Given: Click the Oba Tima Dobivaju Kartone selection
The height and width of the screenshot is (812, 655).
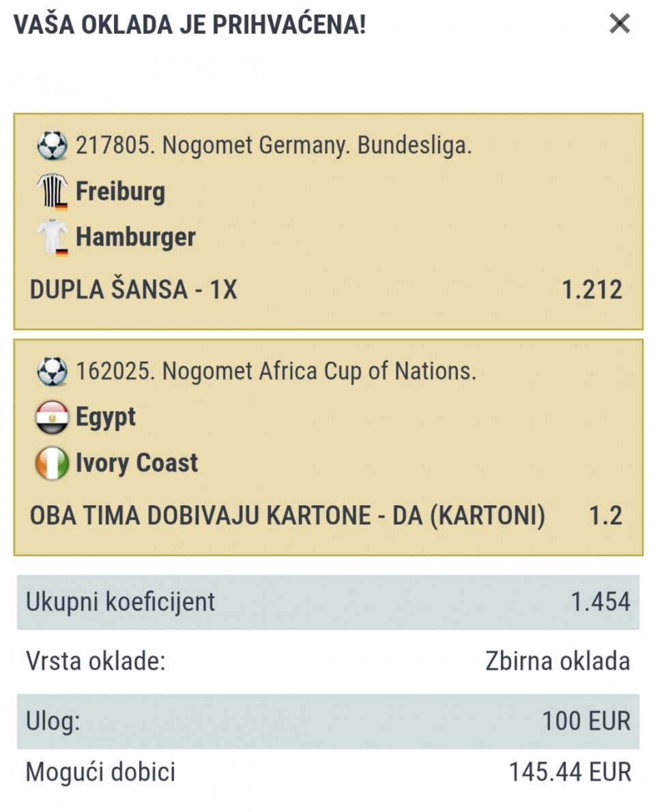Looking at the screenshot, I should 287,516.
